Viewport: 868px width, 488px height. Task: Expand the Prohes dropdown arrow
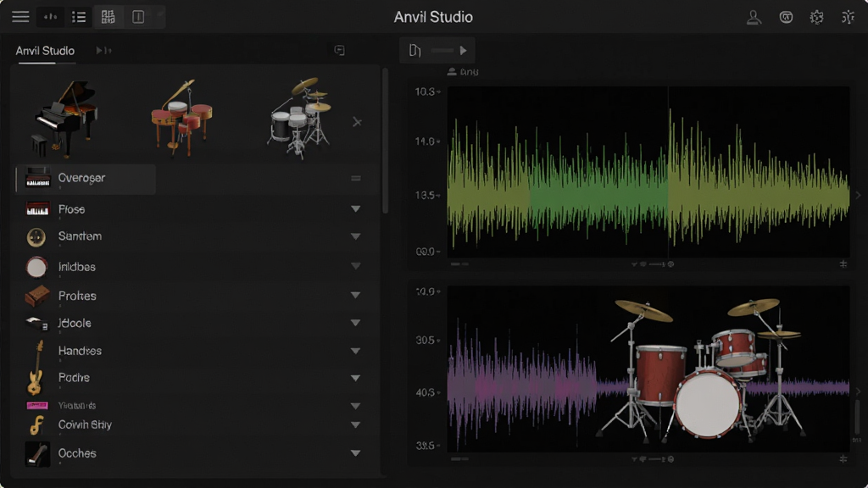[x=355, y=295]
